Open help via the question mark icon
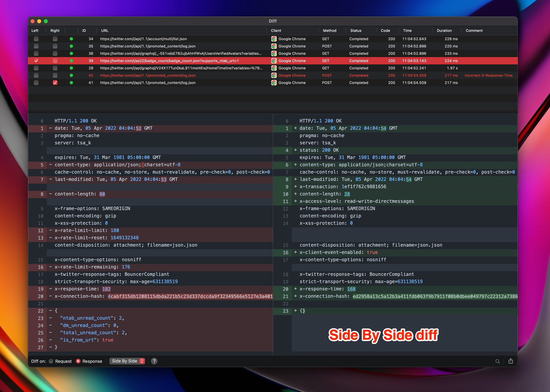550x392 pixels. [154, 361]
